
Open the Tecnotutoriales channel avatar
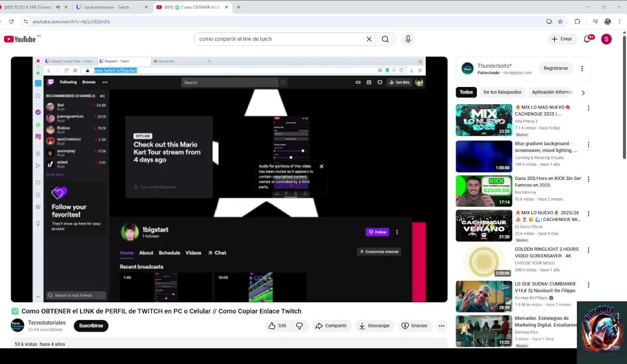point(17,326)
